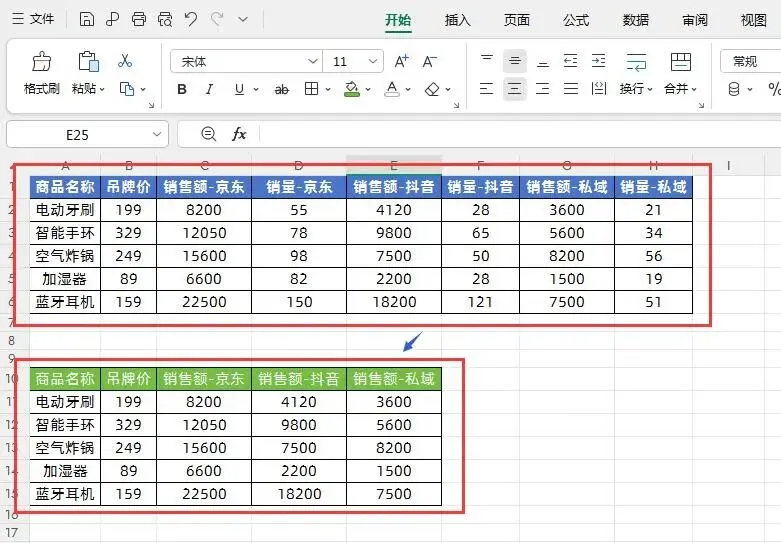This screenshot has width=781, height=543.
Task: Click the Justify alignment icon
Action: pyautogui.click(x=570, y=89)
